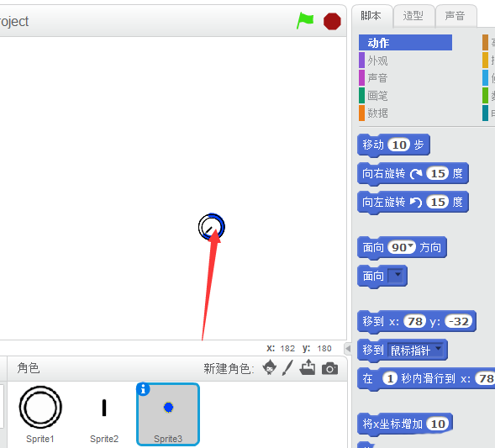Open the 90 direction dropdown in 面向 block
This screenshot has height=448, width=495.
[x=410, y=245]
